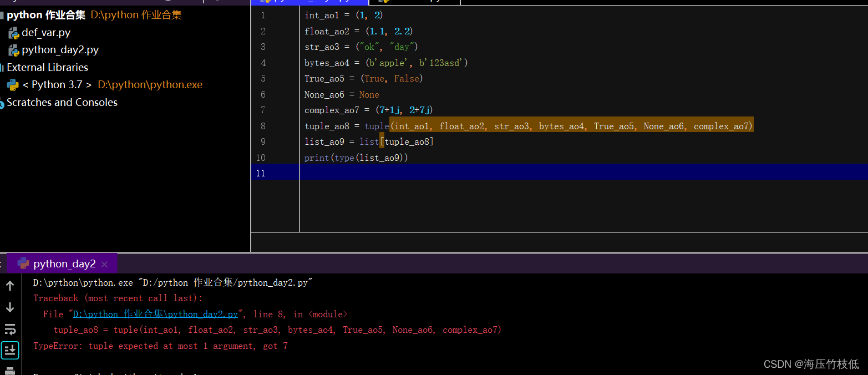The image size is (868, 375).
Task: Select python_day2.py in the project tree
Action: (x=59, y=49)
